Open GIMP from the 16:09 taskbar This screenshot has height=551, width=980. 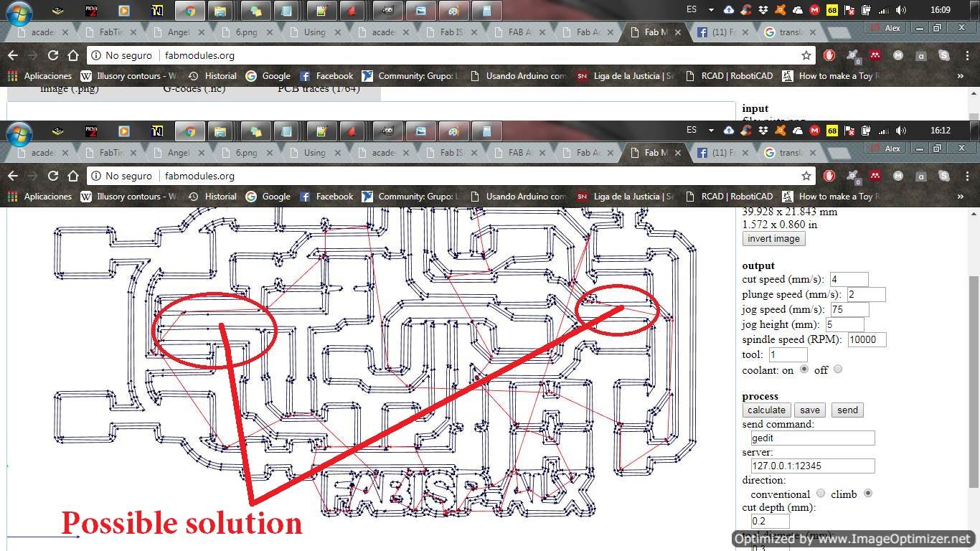[x=388, y=11]
